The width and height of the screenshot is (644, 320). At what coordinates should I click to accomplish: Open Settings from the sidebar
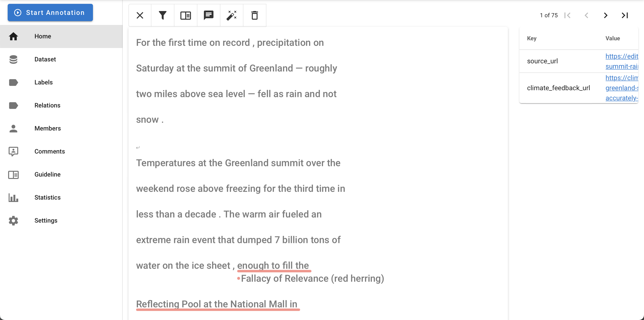tap(46, 221)
